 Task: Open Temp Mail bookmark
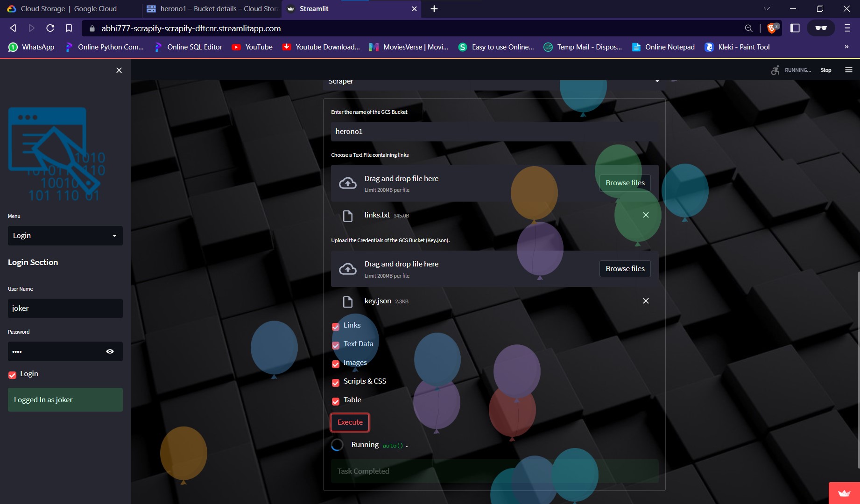tap(583, 47)
